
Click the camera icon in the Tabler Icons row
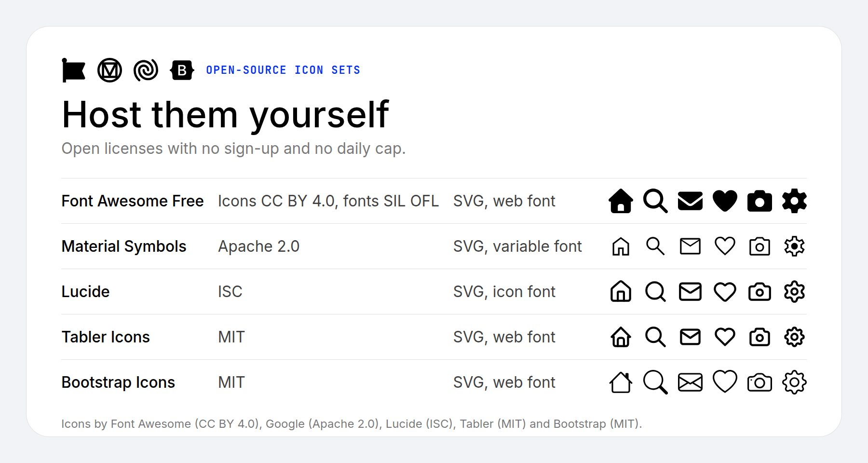(760, 337)
